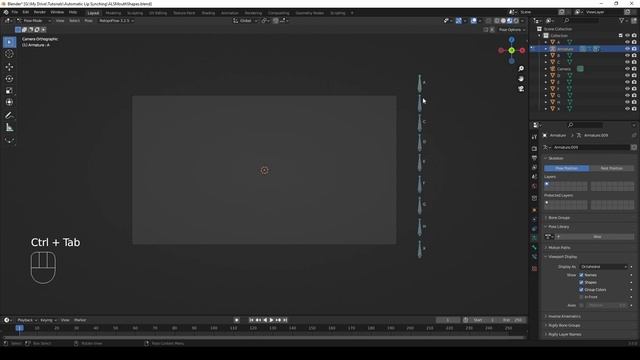The height and width of the screenshot is (360, 640).
Task: Select the Move tool
Action: [x=9, y=67]
